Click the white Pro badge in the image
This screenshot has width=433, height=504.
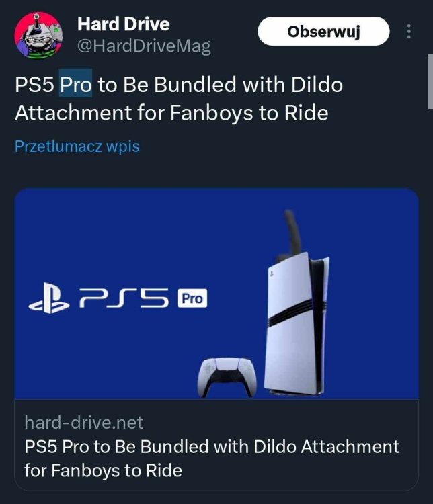(x=192, y=299)
